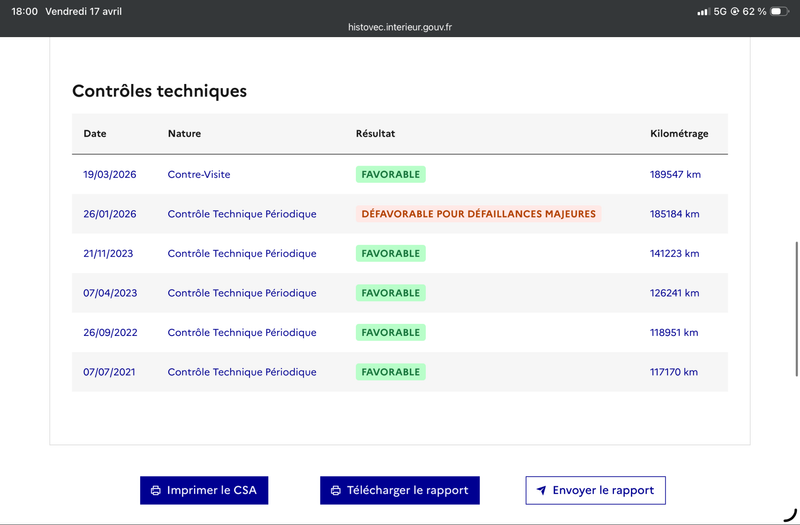Screen dimensions: 800x525
Task: Click the Contrôles techniques heading
Action: click(159, 91)
